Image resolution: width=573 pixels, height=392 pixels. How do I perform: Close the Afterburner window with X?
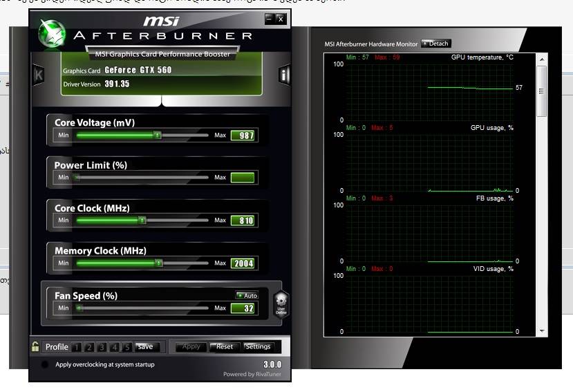281,19
